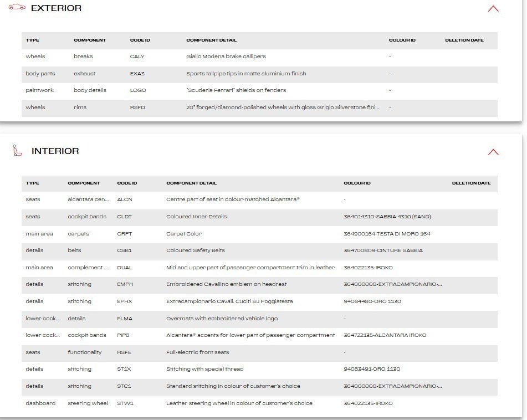
Task: Click the STW1 code cell
Action: pos(125,403)
